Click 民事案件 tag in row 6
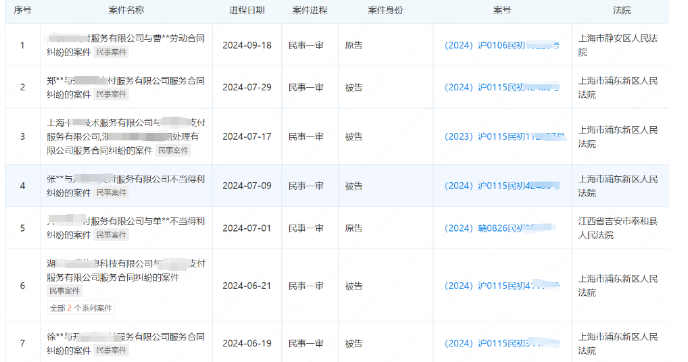 click(x=64, y=291)
